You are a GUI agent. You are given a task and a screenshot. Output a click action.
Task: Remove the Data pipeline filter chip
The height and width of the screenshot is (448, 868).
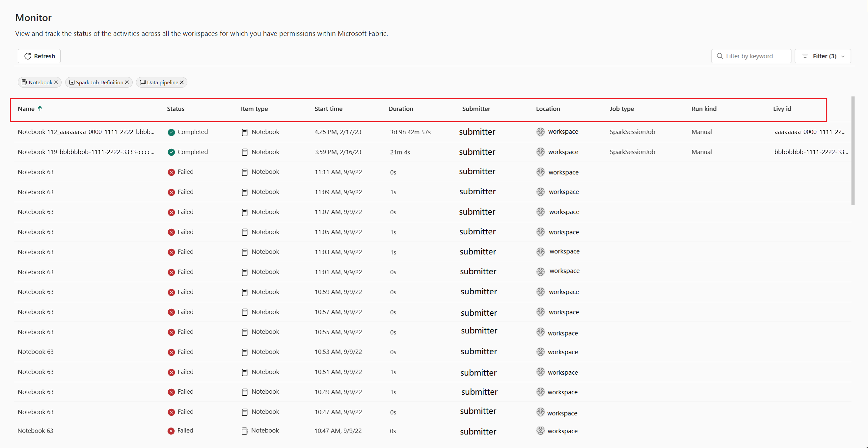pyautogui.click(x=182, y=83)
